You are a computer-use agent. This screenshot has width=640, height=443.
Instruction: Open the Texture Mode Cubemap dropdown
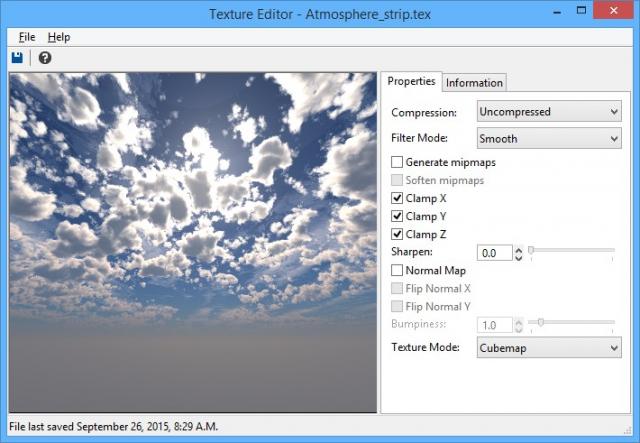click(x=549, y=348)
